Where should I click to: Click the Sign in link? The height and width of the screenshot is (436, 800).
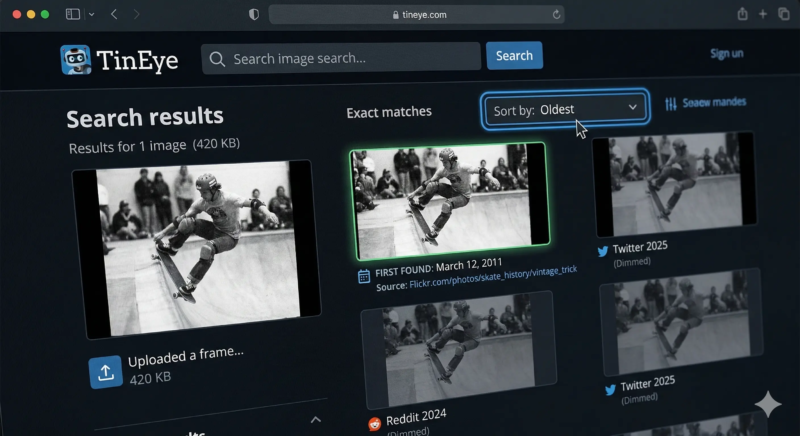click(x=727, y=54)
